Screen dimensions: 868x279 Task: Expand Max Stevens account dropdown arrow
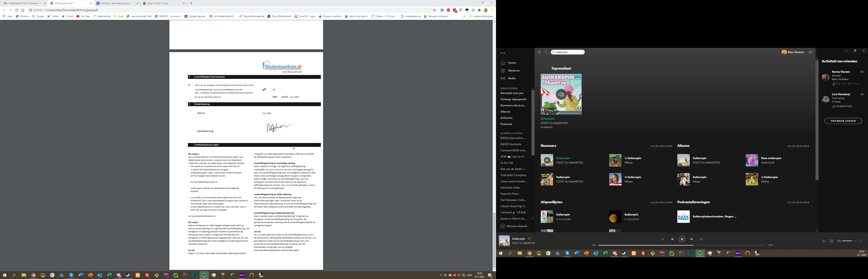pyautogui.click(x=810, y=52)
